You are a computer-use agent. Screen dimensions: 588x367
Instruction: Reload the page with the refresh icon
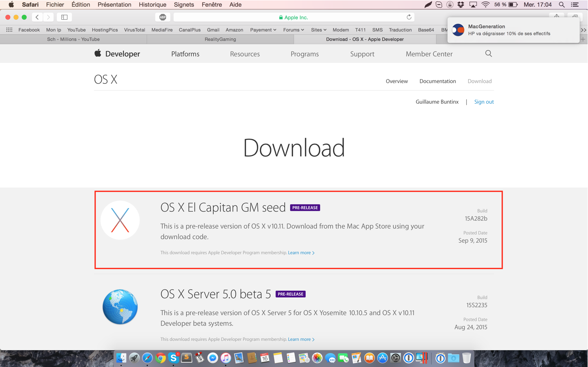(409, 17)
